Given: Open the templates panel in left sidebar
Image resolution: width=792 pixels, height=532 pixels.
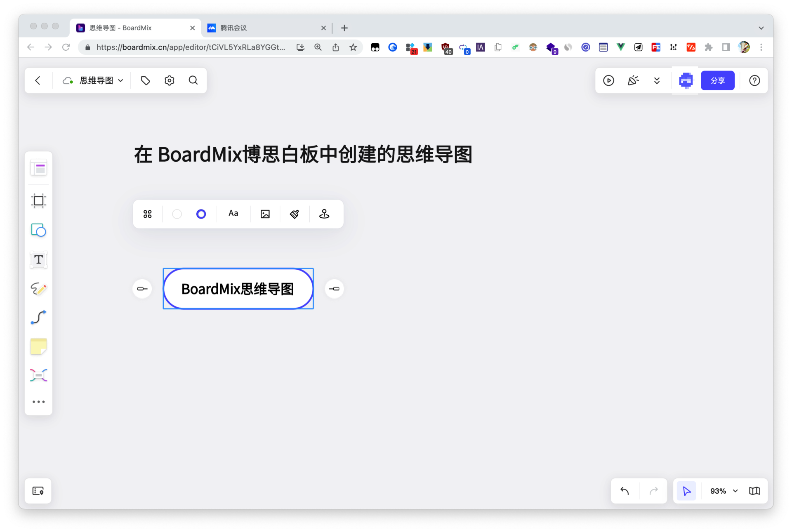Looking at the screenshot, I should coord(39,168).
